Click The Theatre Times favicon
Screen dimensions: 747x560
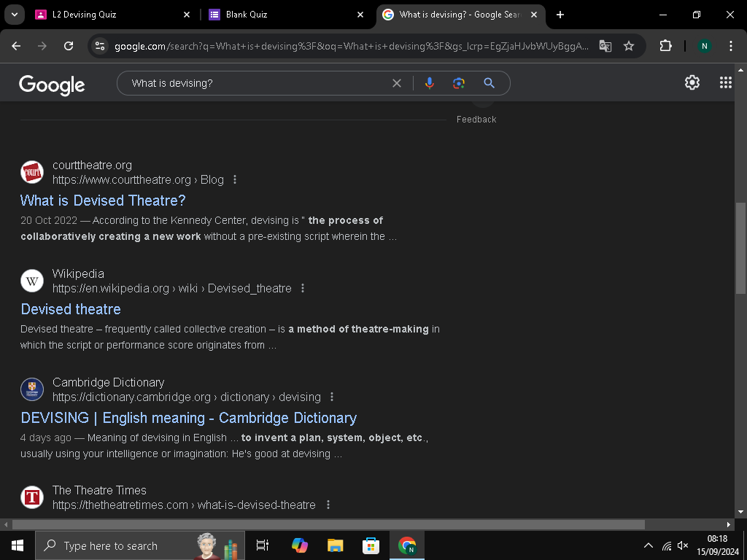tap(32, 497)
